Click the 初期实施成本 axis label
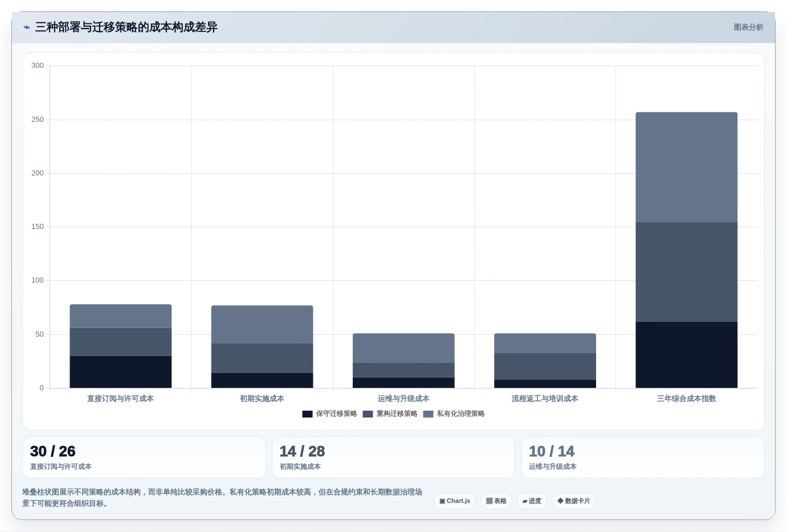 point(262,399)
